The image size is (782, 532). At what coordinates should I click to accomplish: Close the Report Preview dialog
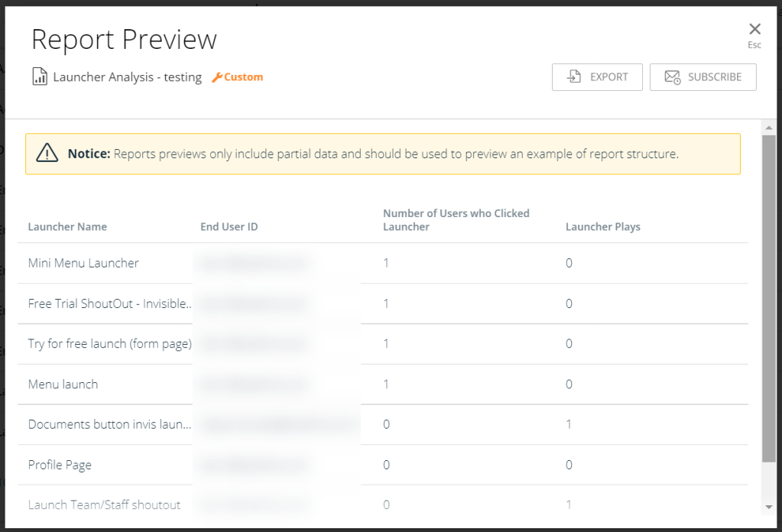tap(754, 30)
